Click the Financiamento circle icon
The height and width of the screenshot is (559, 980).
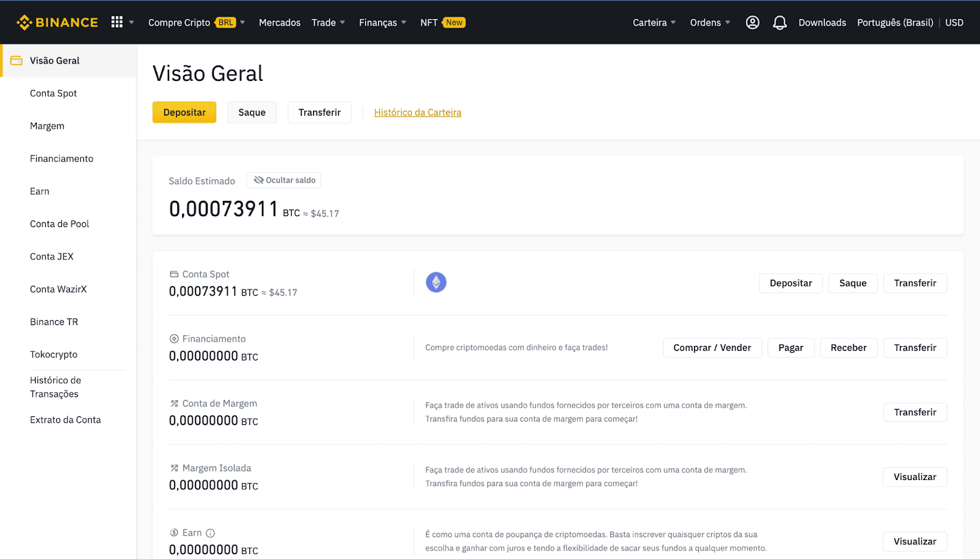click(174, 339)
